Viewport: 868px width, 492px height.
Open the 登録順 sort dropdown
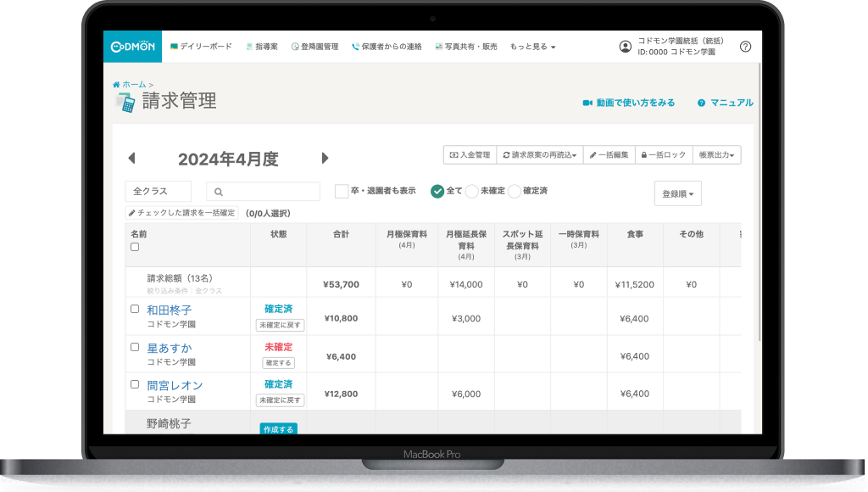pyautogui.click(x=677, y=194)
